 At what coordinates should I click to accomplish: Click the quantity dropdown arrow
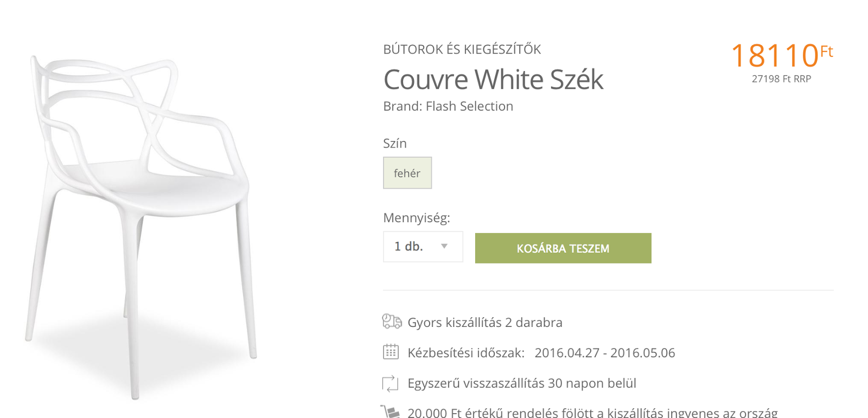click(x=444, y=246)
